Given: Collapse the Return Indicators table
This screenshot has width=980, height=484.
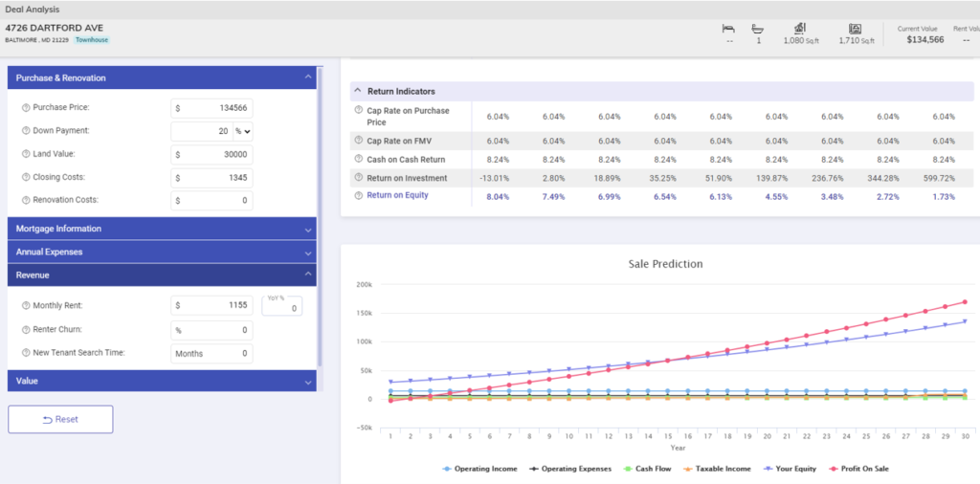Looking at the screenshot, I should (358, 91).
